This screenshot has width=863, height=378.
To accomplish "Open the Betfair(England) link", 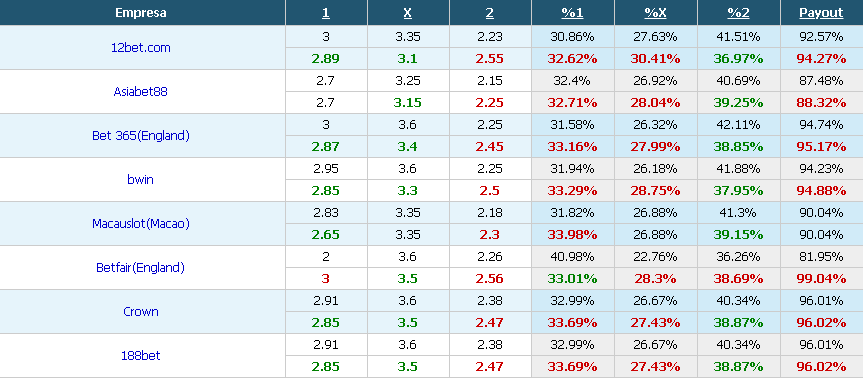I will point(140,267).
